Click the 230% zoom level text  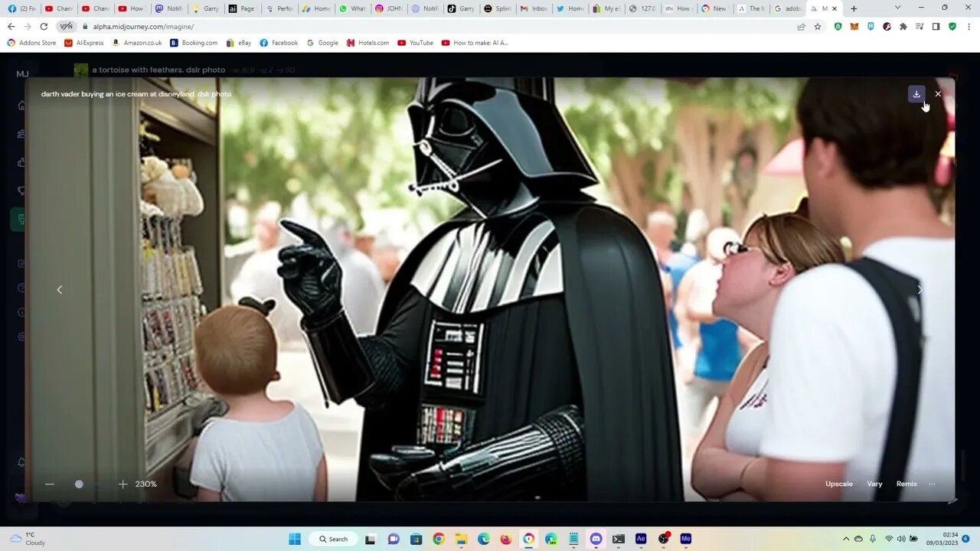tap(146, 484)
